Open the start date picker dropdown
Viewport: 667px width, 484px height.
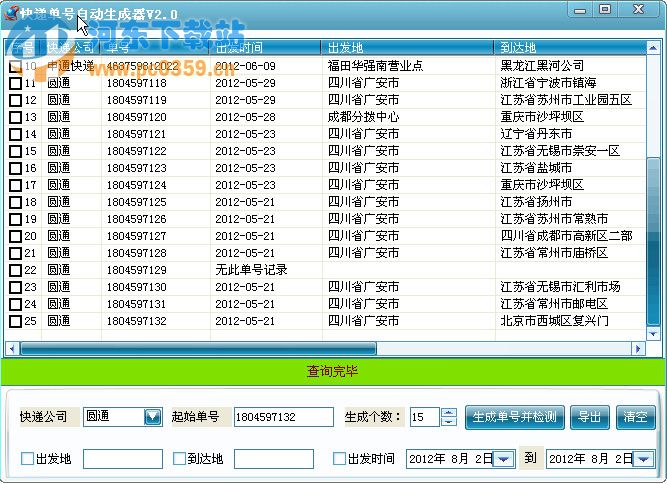click(504, 459)
